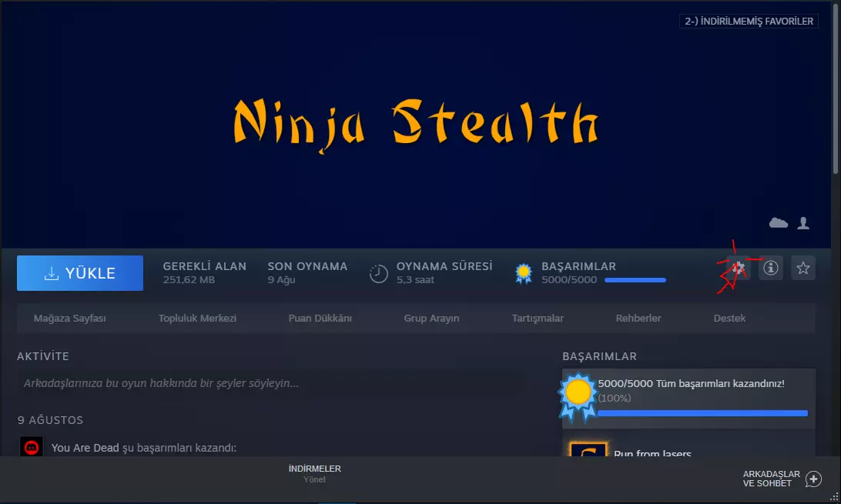This screenshot has height=504, width=841.
Task: Click the header achievements progress bar
Action: pos(635,280)
